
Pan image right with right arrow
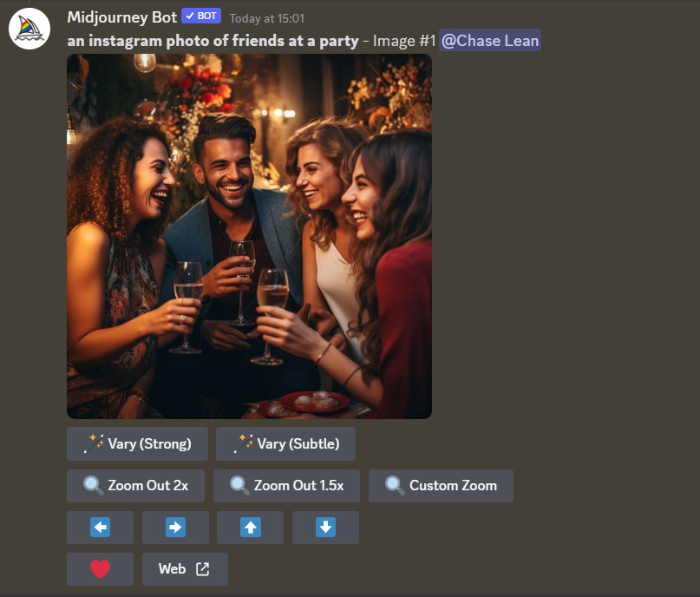pos(175,528)
